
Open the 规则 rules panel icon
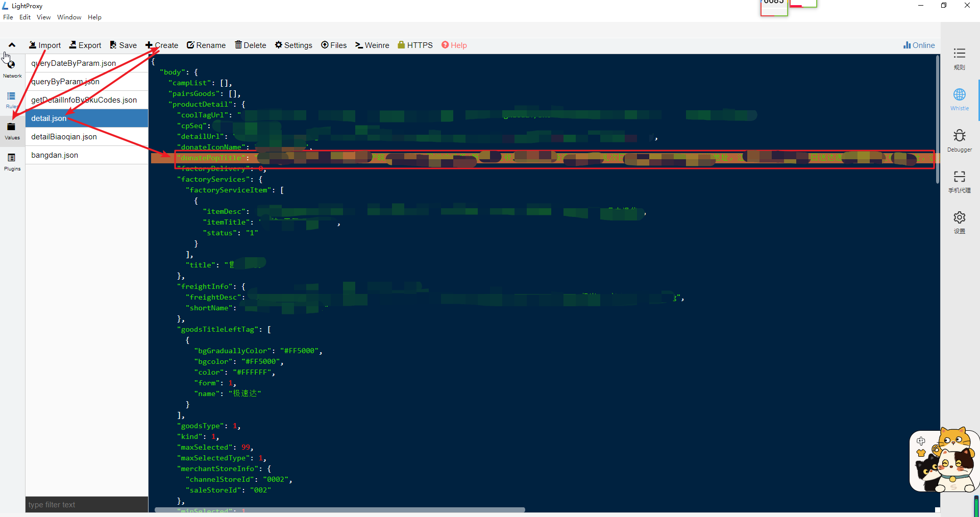click(960, 59)
